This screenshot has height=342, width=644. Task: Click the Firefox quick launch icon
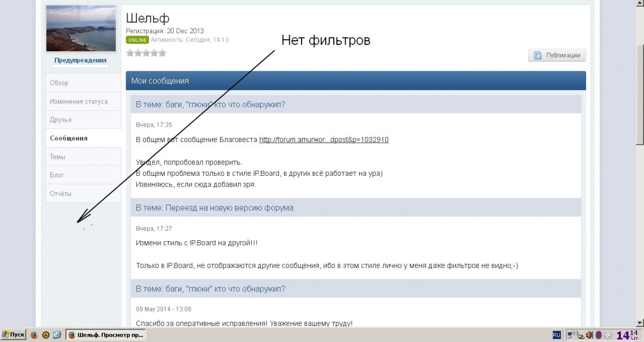click(34, 335)
